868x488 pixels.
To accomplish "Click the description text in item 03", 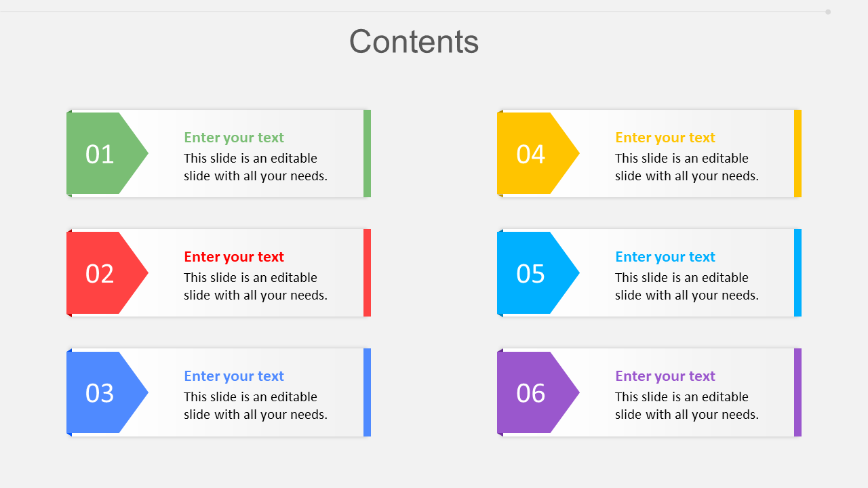I will (x=256, y=406).
